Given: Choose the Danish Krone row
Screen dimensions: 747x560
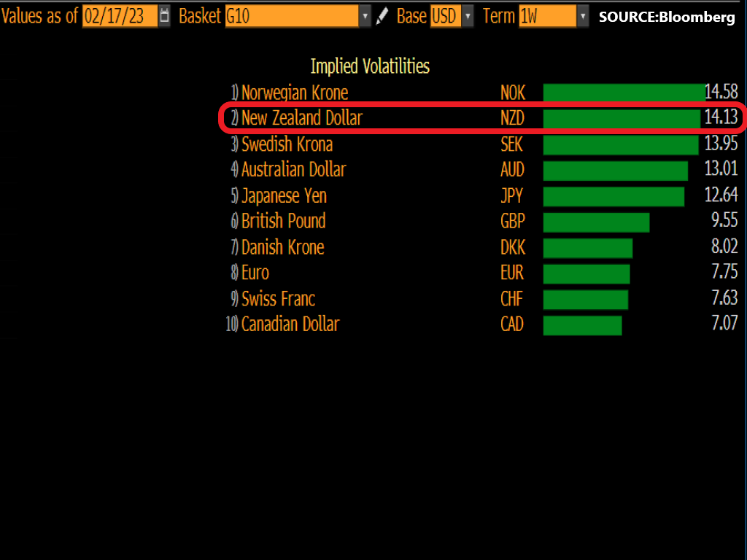Looking at the screenshot, I should [x=282, y=247].
